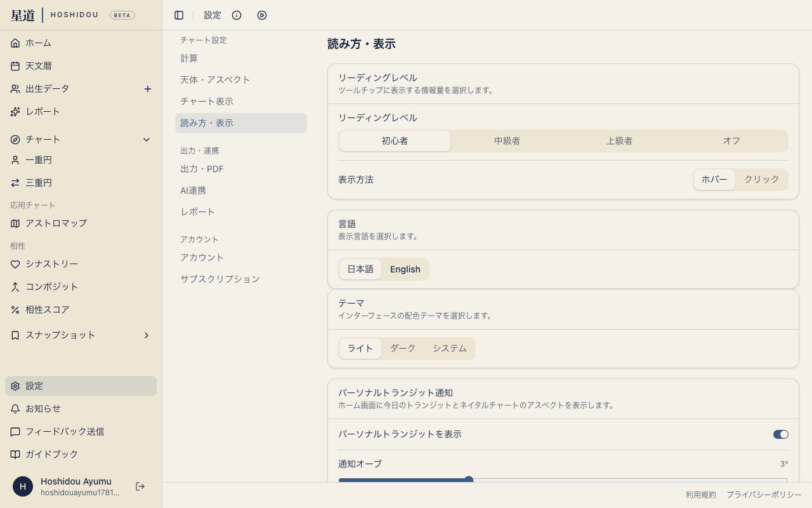Viewport: 812px width, 508px height.
Task: Click the home icon beside ホーム
Action: coord(15,43)
